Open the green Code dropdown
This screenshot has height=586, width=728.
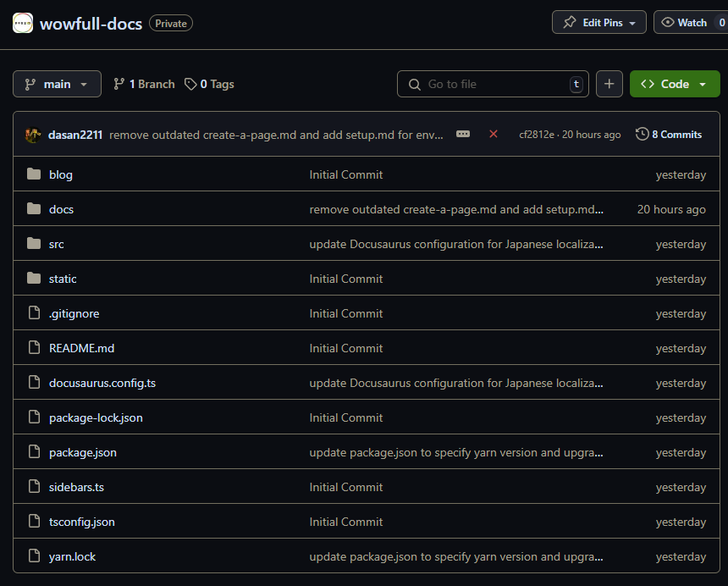tap(675, 84)
